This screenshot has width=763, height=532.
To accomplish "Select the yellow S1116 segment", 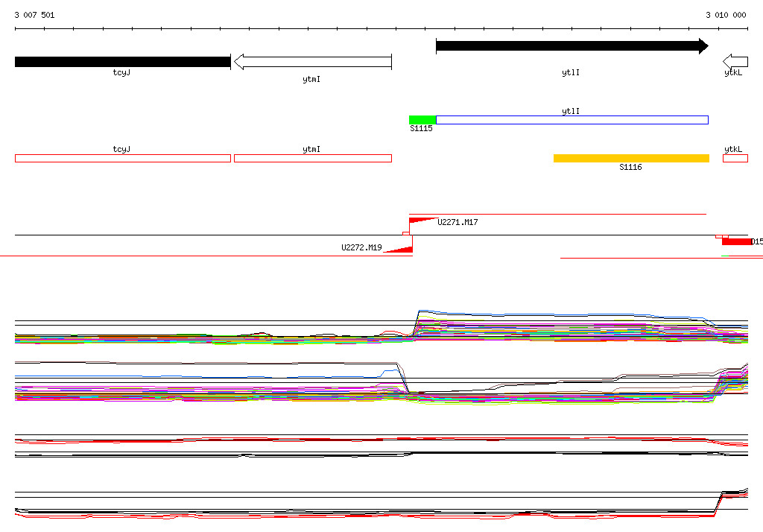I will point(631,158).
